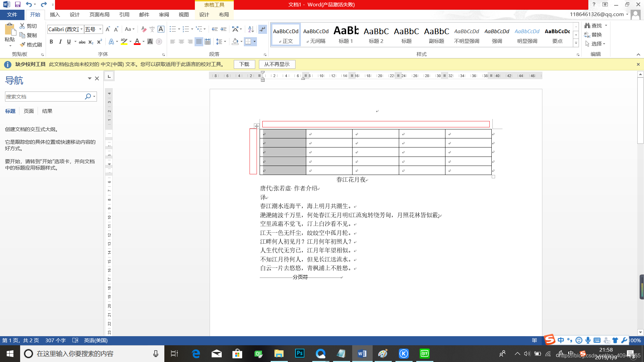This screenshot has height=362, width=644.
Task: Toggle underline formatting
Action: pos(69,42)
